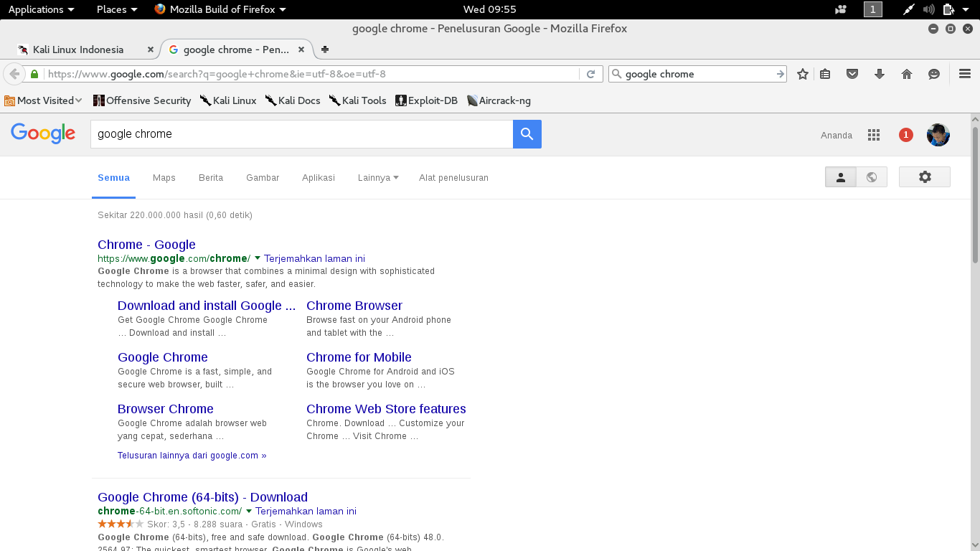Screen dimensions: 980x551
Task: Open the Places menu
Action: (117, 9)
